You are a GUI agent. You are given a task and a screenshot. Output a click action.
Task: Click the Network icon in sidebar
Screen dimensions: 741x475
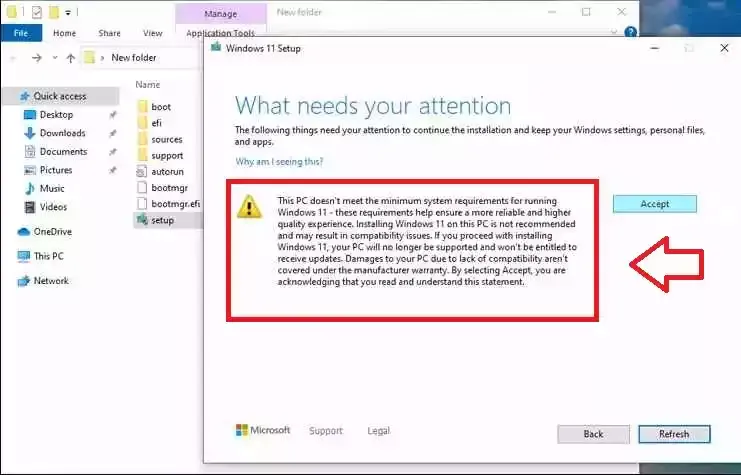(24, 281)
